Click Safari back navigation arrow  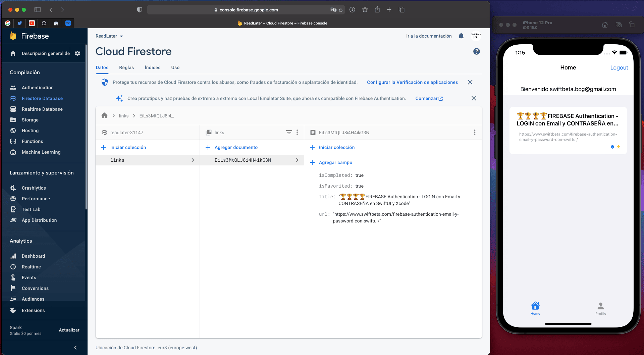click(x=51, y=10)
